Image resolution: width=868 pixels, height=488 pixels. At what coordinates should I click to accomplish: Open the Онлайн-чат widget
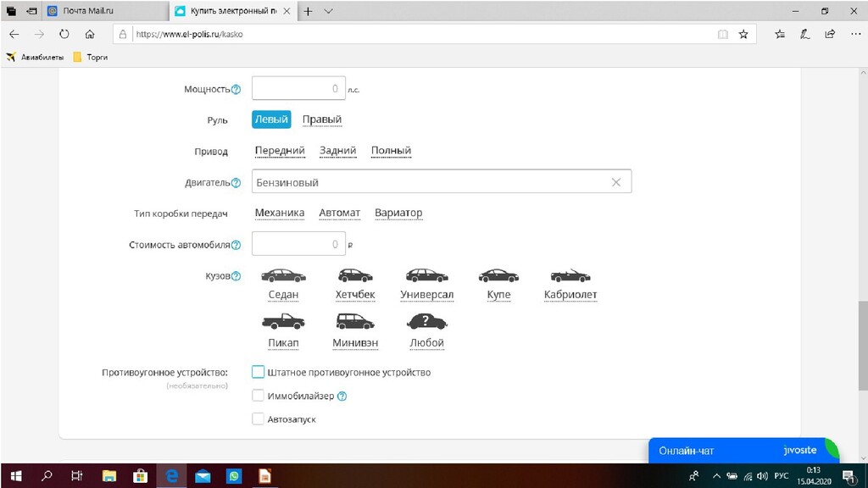pos(743,451)
